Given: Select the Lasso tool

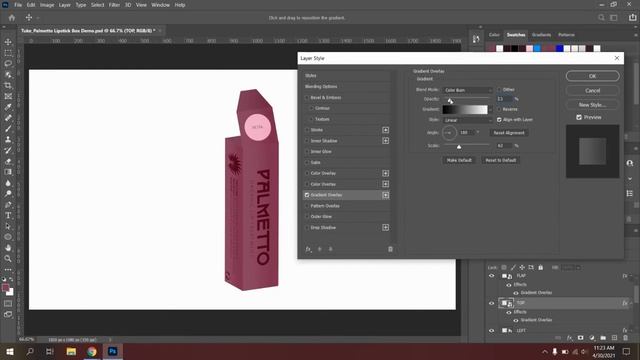Looking at the screenshot, I should click(8, 64).
